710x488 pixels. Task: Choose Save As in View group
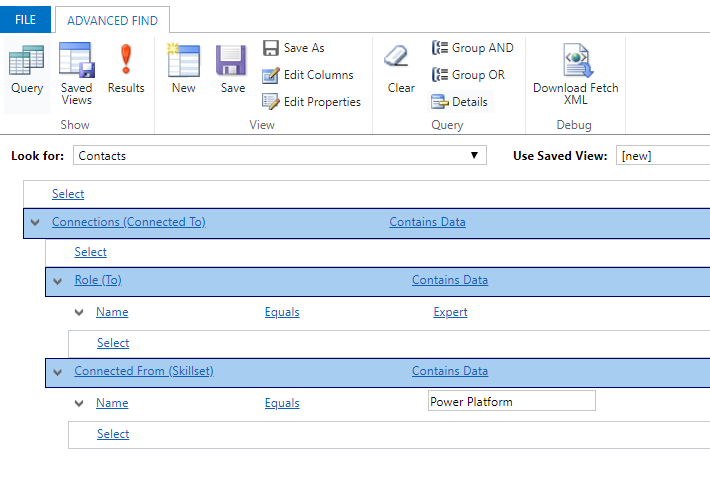pos(294,48)
